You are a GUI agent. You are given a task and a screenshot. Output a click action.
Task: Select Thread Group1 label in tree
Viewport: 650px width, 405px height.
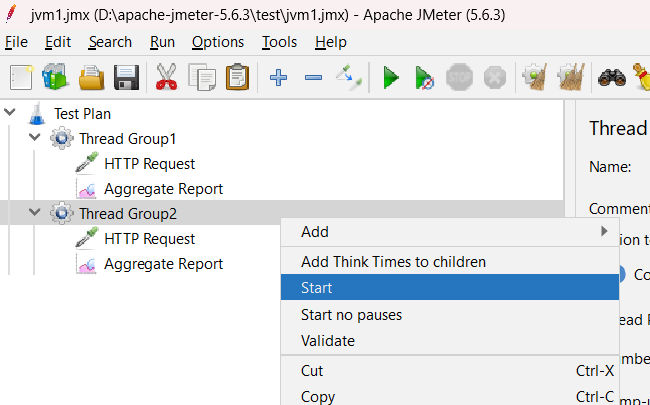(x=128, y=138)
